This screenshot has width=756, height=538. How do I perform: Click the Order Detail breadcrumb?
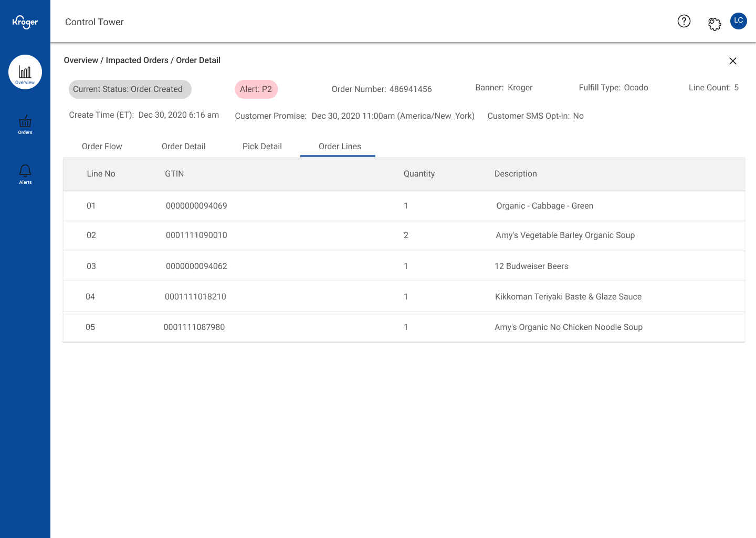click(198, 60)
